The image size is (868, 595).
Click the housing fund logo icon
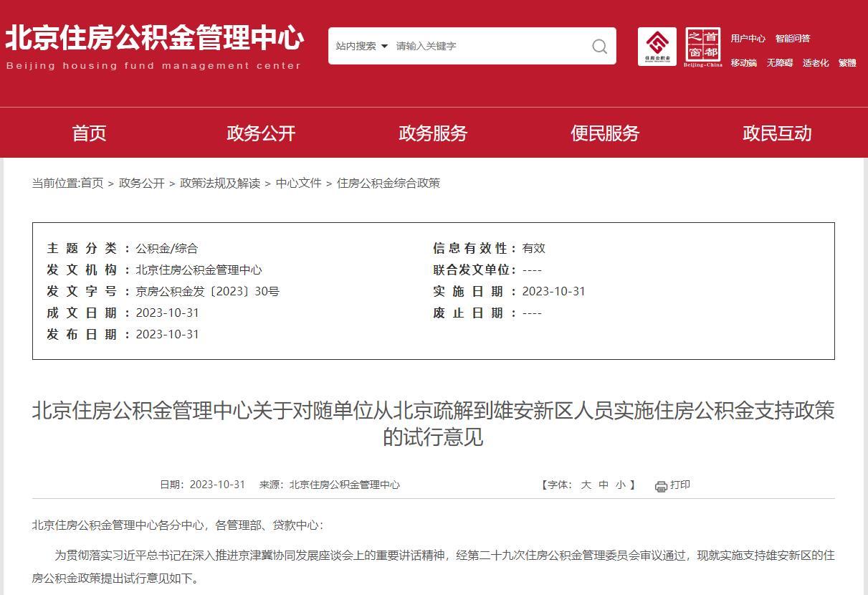(x=657, y=47)
